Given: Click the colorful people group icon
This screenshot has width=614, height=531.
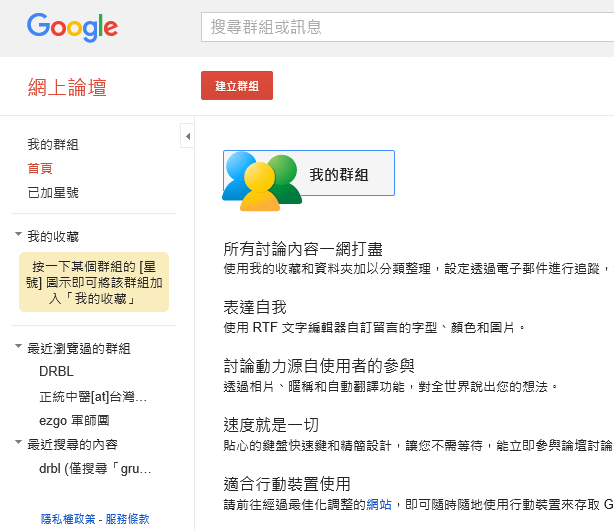Looking at the screenshot, I should [262, 181].
